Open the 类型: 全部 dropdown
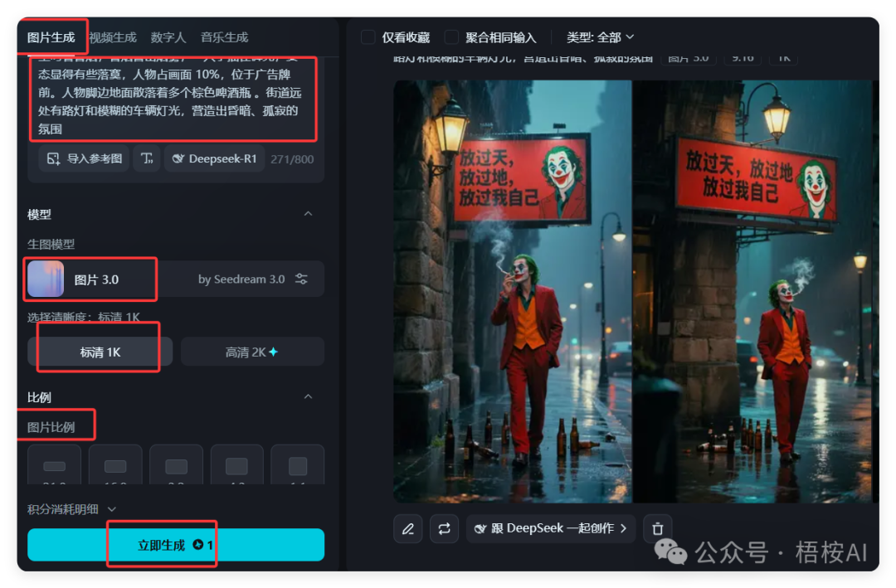 [x=600, y=37]
